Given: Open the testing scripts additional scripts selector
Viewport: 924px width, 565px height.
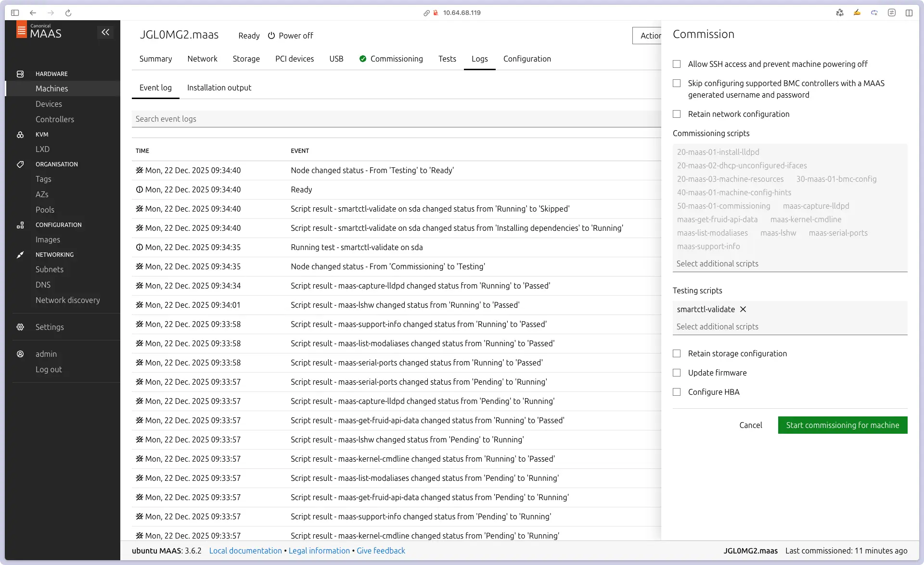Looking at the screenshot, I should click(x=789, y=326).
